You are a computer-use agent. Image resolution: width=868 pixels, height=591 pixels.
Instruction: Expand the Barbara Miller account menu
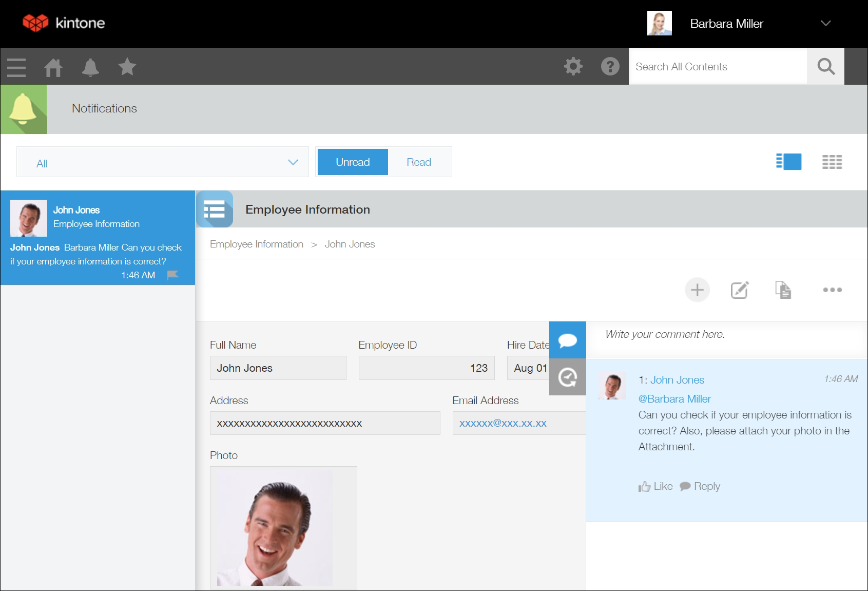point(825,23)
